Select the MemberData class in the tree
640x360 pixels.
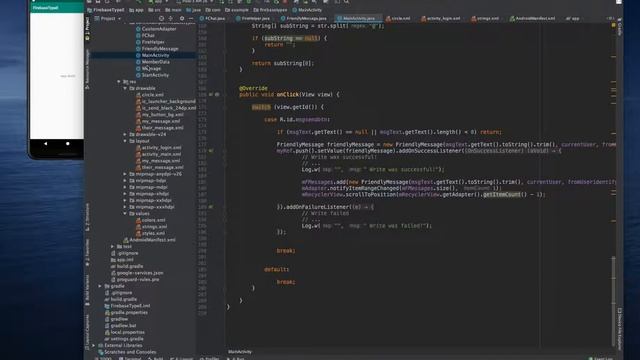153,62
